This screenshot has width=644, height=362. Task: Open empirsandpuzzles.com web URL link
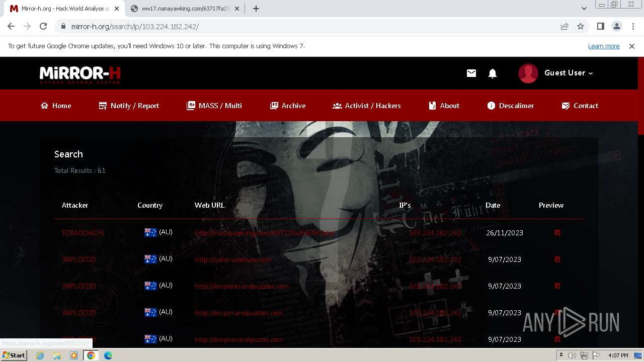click(x=238, y=313)
